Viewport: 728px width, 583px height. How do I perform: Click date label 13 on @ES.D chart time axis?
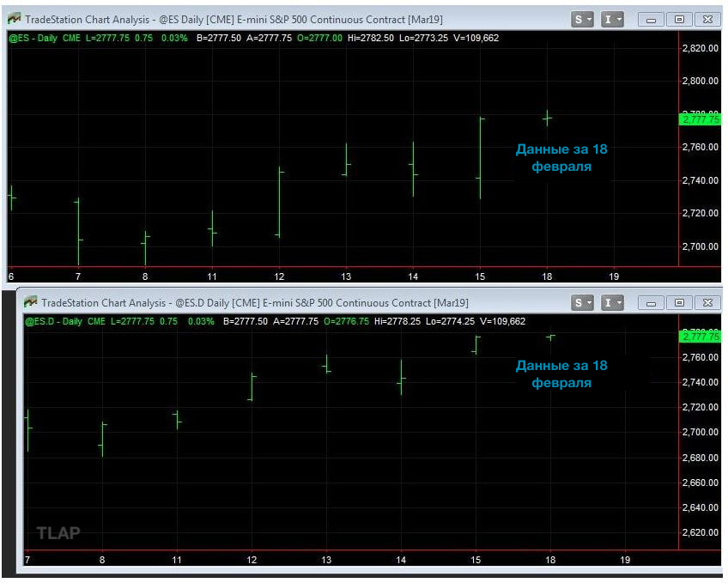point(326,560)
